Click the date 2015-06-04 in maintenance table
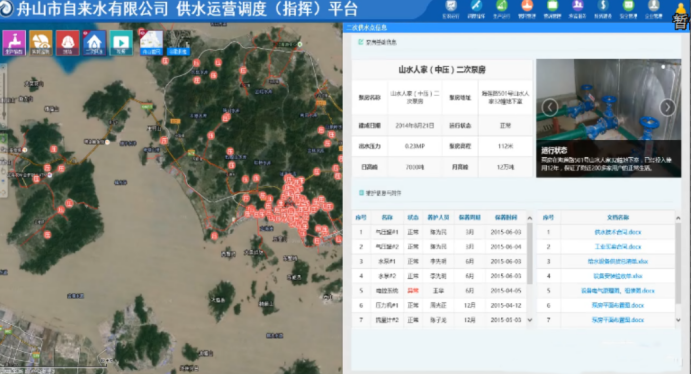 point(506,247)
